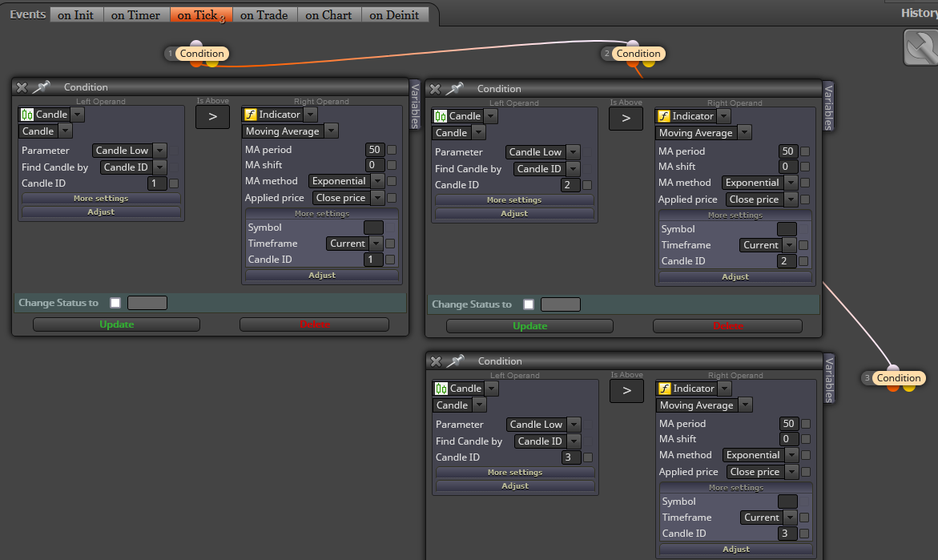Click the Candle icon in Candle ID 3 panel
Image resolution: width=938 pixels, height=560 pixels.
pos(441,389)
